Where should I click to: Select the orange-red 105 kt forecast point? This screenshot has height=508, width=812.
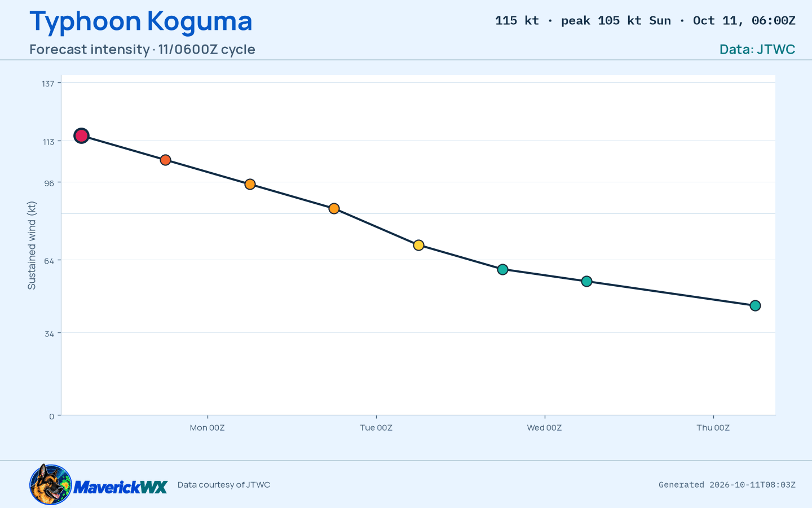tap(165, 160)
